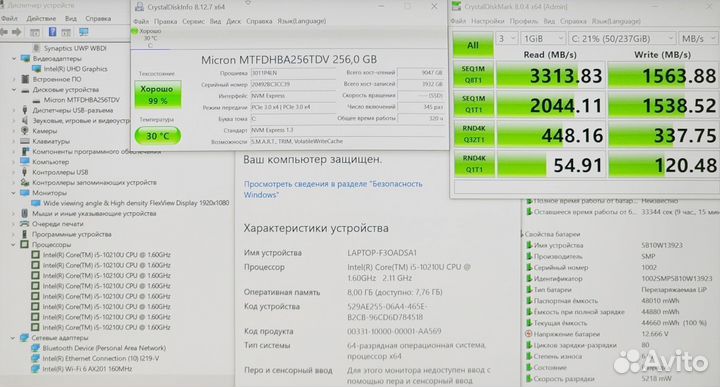Viewport: 720px width, 387px height.
Task: Open the Сервис menu in CrystalDiskInfo
Action: [193, 21]
